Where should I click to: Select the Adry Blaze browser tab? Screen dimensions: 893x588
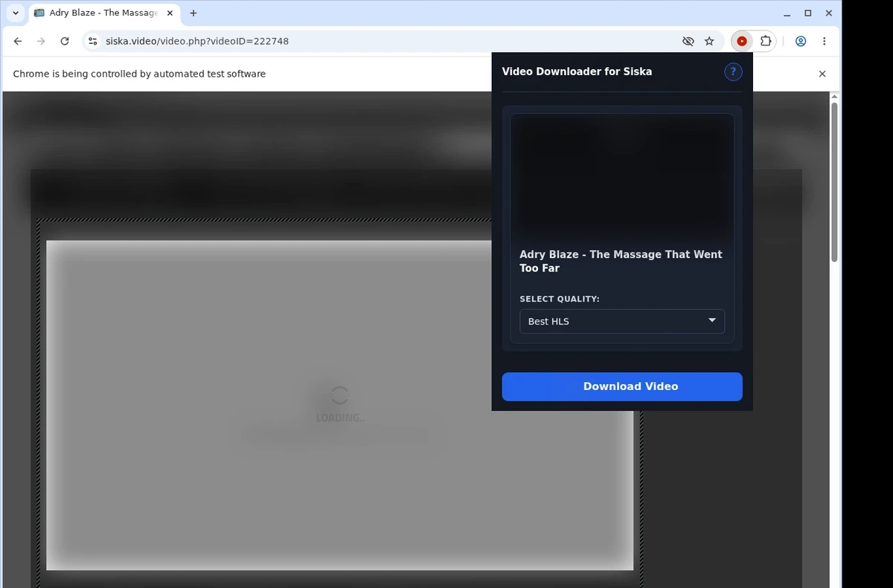104,13
